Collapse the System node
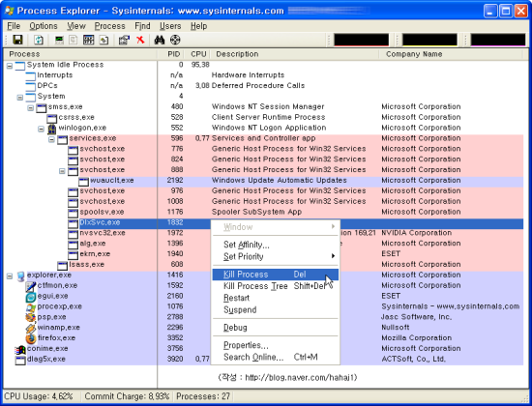Screen dimensions: 532x406 (x=20, y=98)
